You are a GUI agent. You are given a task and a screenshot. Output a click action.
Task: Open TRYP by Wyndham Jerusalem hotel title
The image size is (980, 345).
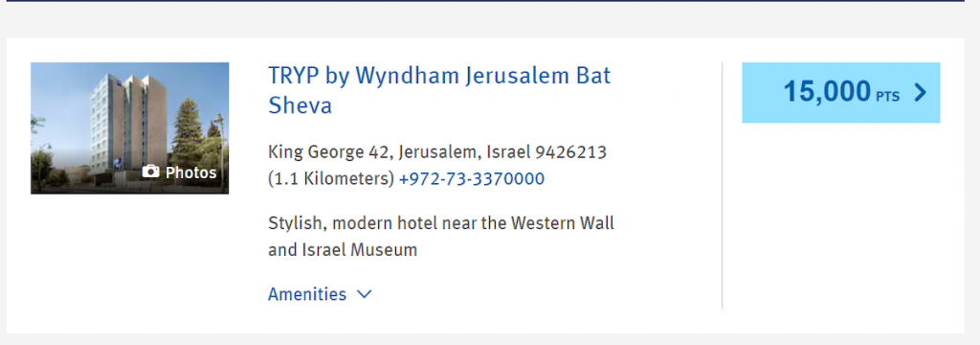pos(439,90)
